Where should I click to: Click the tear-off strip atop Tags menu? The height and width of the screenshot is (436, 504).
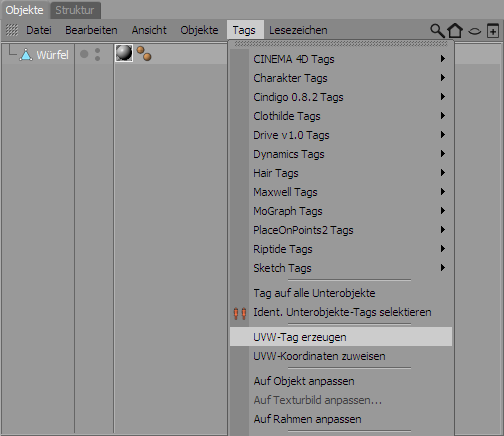(x=341, y=44)
